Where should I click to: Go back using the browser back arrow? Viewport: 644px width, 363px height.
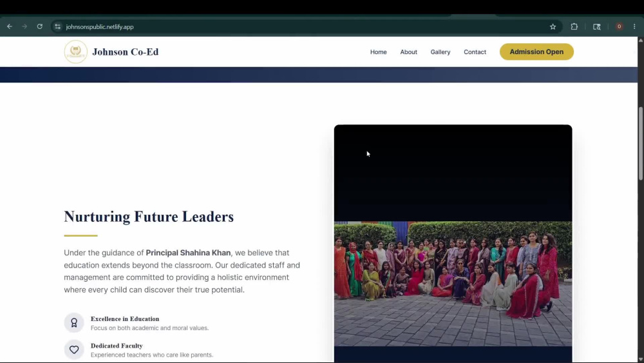tap(10, 26)
